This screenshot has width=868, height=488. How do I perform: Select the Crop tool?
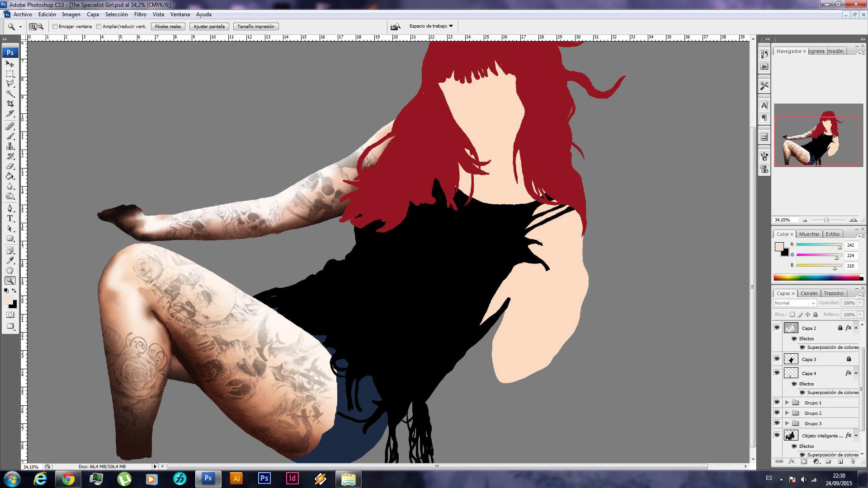click(x=10, y=103)
